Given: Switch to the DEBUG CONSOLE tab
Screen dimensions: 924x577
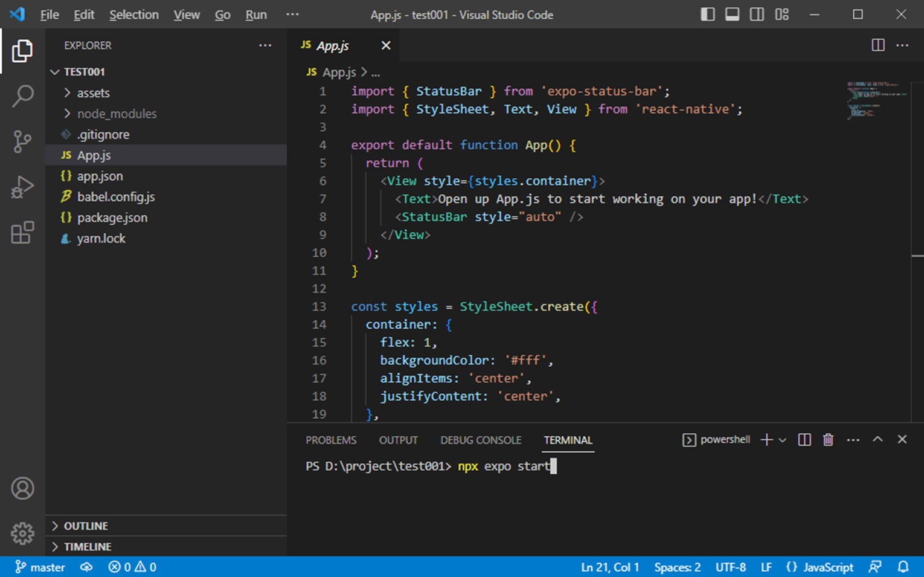Looking at the screenshot, I should click(x=481, y=440).
